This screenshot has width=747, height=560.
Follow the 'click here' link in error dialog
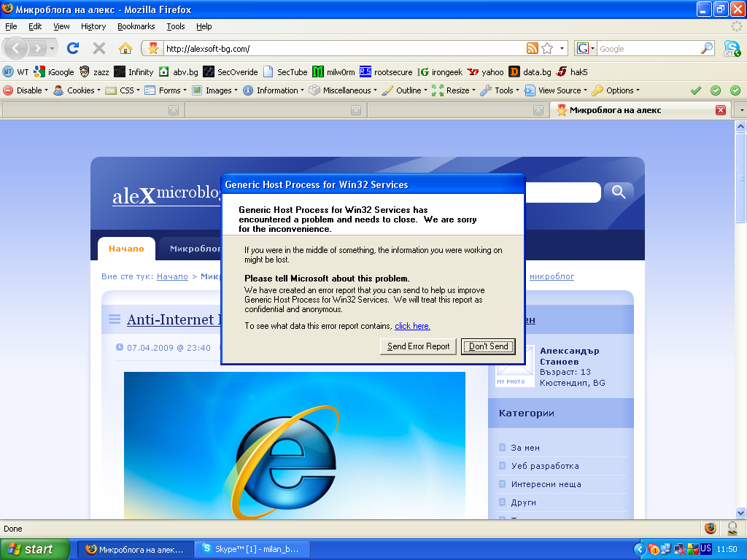pyautogui.click(x=413, y=326)
